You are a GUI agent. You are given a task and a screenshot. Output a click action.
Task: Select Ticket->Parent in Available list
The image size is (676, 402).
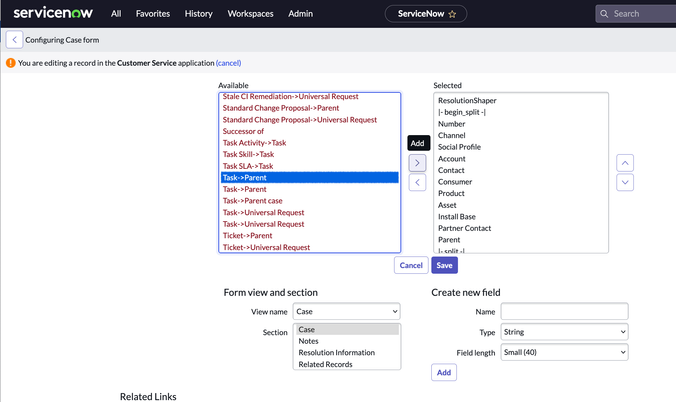(x=310, y=236)
